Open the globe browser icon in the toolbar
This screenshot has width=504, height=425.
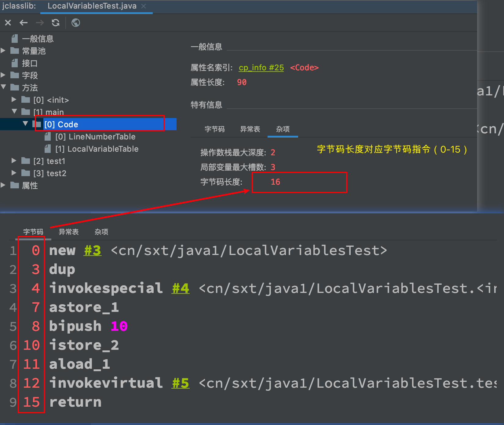(76, 23)
